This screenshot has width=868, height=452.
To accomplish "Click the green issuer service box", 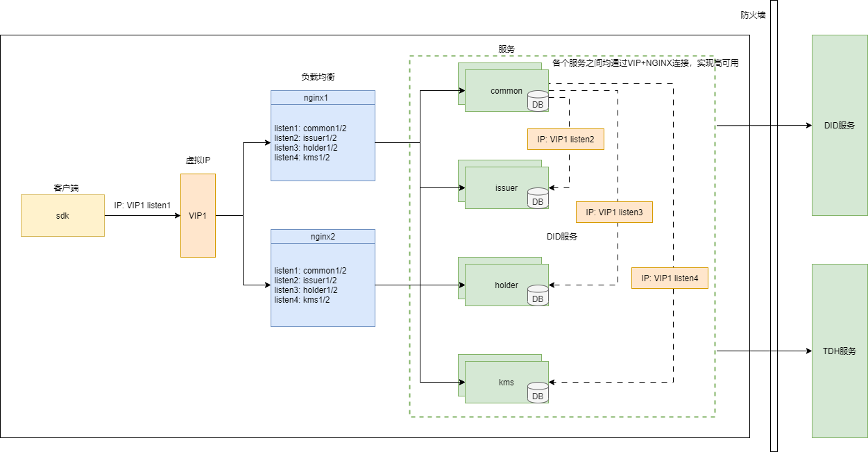I will 500,187.
